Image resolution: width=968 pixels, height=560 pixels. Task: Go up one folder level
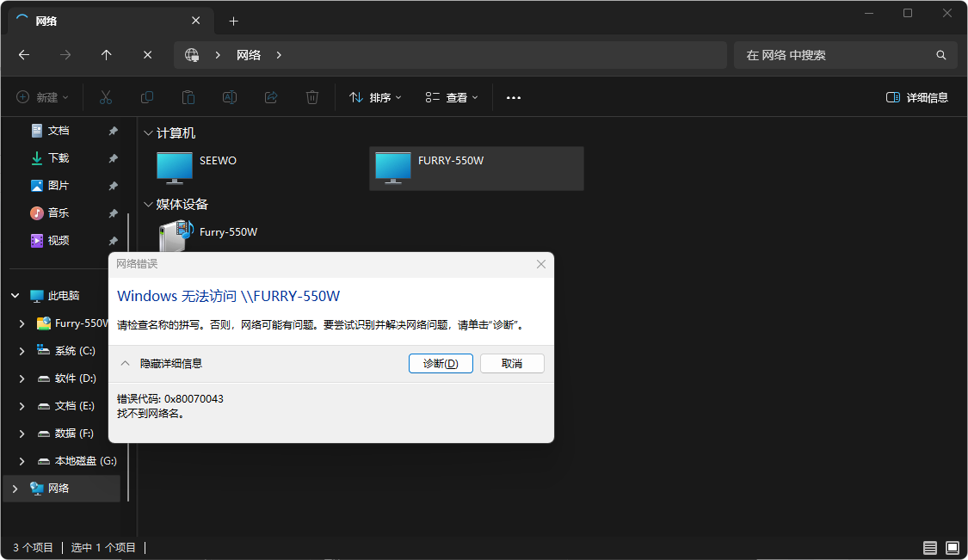click(x=106, y=55)
